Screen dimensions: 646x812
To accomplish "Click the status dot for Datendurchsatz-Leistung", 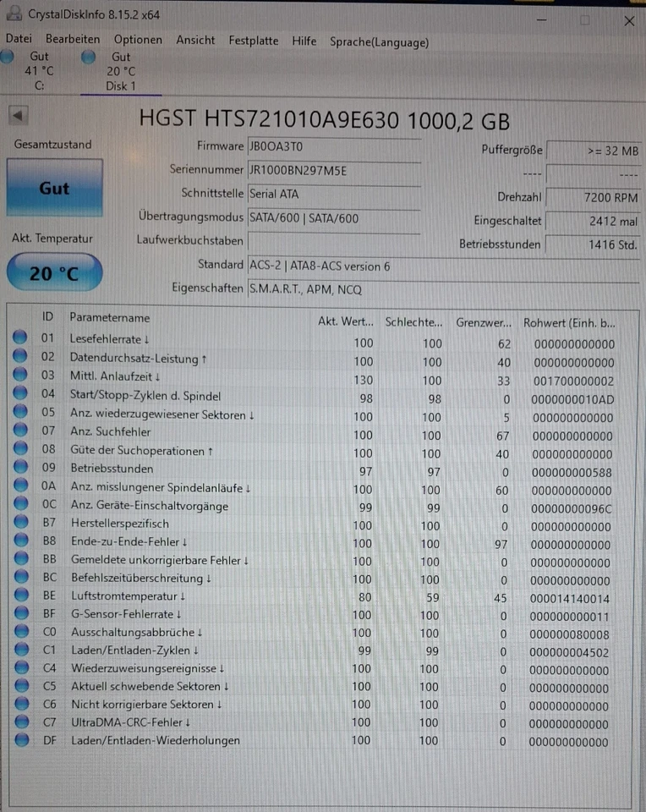I will [x=19, y=356].
